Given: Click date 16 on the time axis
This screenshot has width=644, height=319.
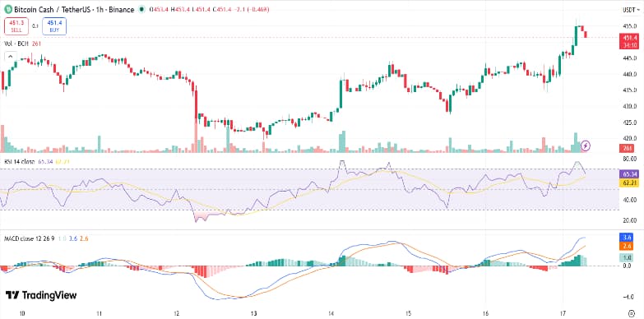Looking at the screenshot, I should point(485,313).
